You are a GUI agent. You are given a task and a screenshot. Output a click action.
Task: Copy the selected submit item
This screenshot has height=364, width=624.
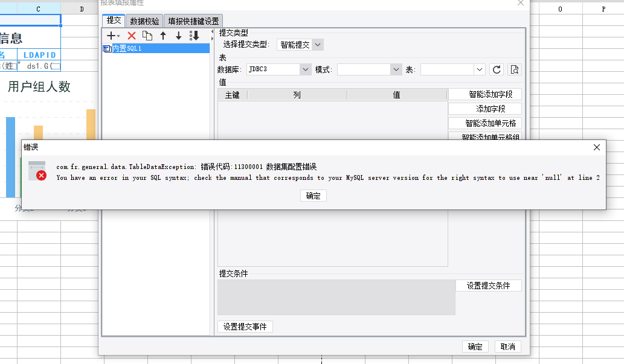point(147,36)
